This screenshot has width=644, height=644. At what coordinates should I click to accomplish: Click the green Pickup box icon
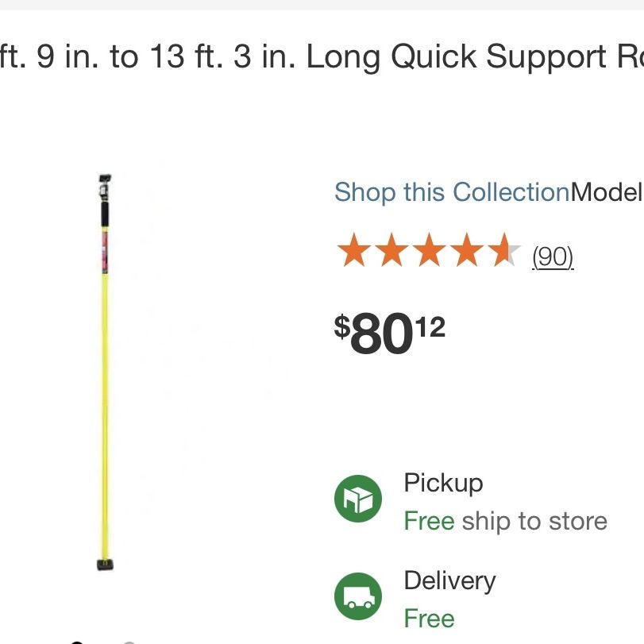[357, 498]
